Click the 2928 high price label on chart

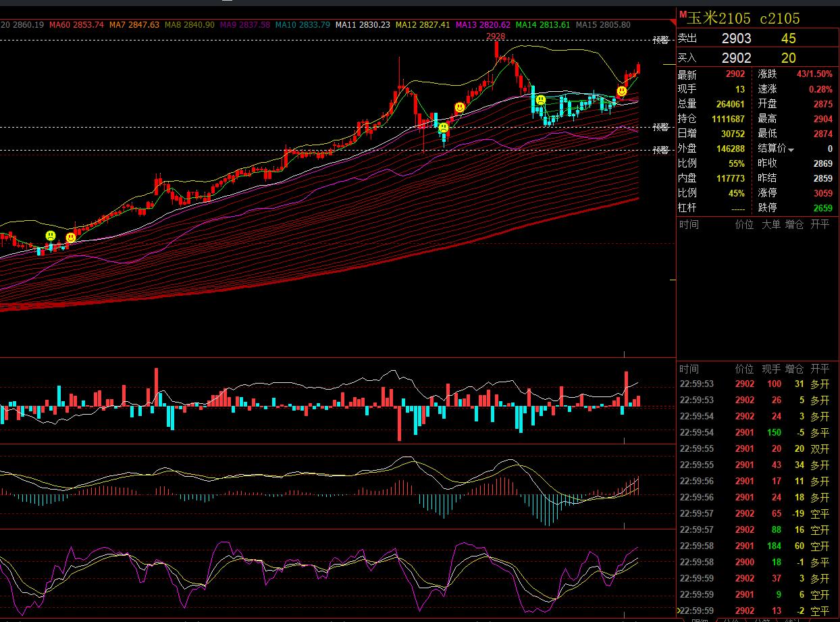coord(496,36)
